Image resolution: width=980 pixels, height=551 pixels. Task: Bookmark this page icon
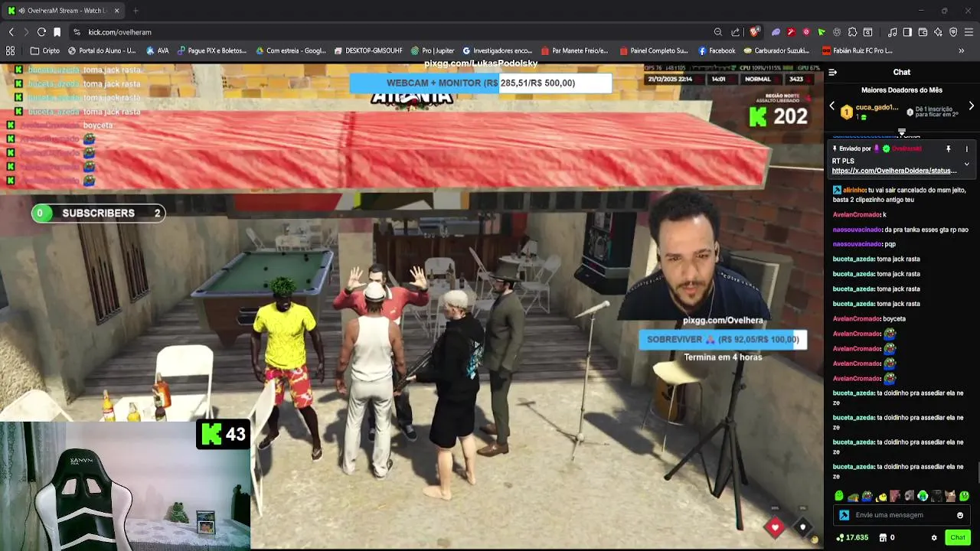(x=57, y=32)
